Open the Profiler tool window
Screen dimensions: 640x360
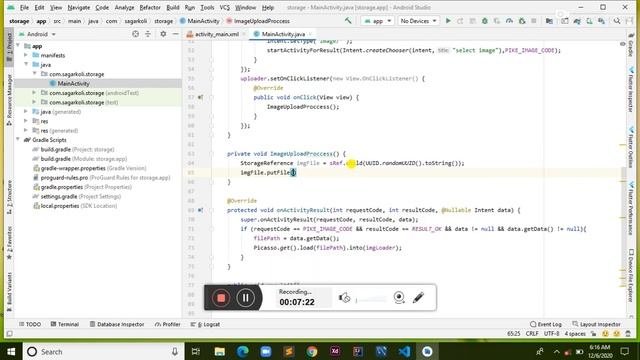click(x=168, y=324)
